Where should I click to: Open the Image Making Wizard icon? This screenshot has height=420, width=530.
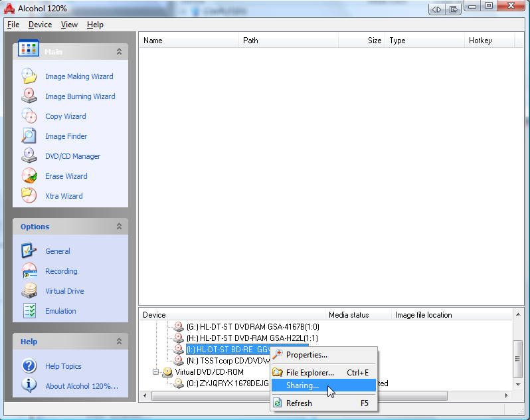[x=29, y=76]
